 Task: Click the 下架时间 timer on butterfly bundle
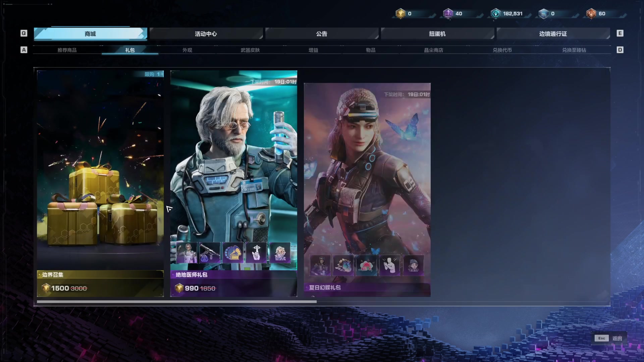(x=407, y=95)
